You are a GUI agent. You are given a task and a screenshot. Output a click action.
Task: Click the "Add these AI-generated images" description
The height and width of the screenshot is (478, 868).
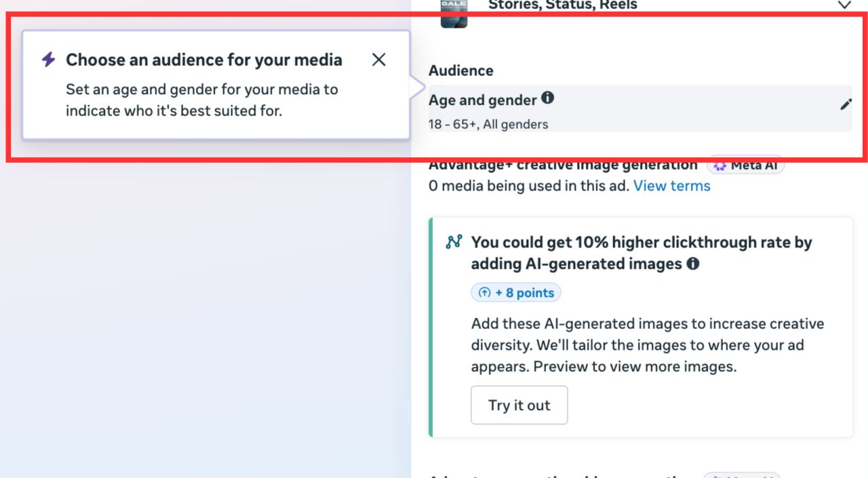[x=648, y=345]
